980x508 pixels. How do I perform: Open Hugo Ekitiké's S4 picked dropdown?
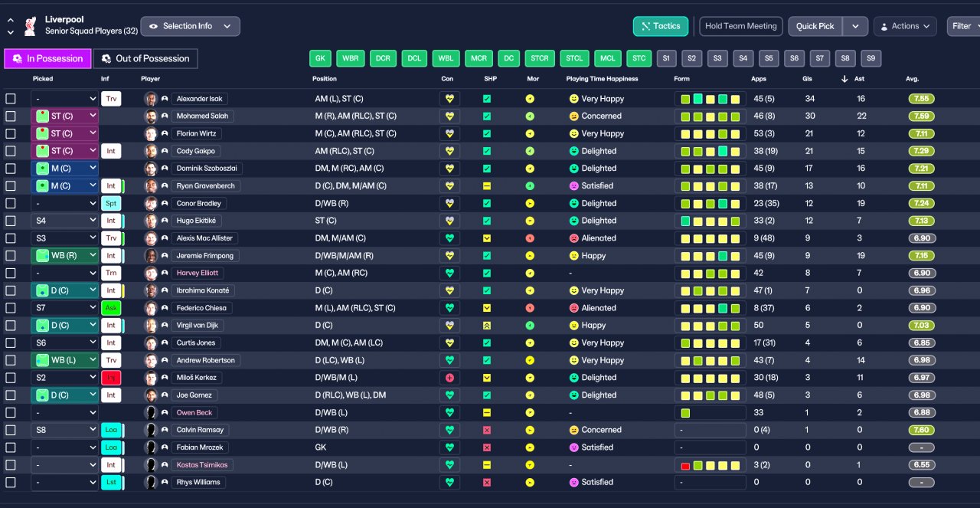tap(65, 221)
